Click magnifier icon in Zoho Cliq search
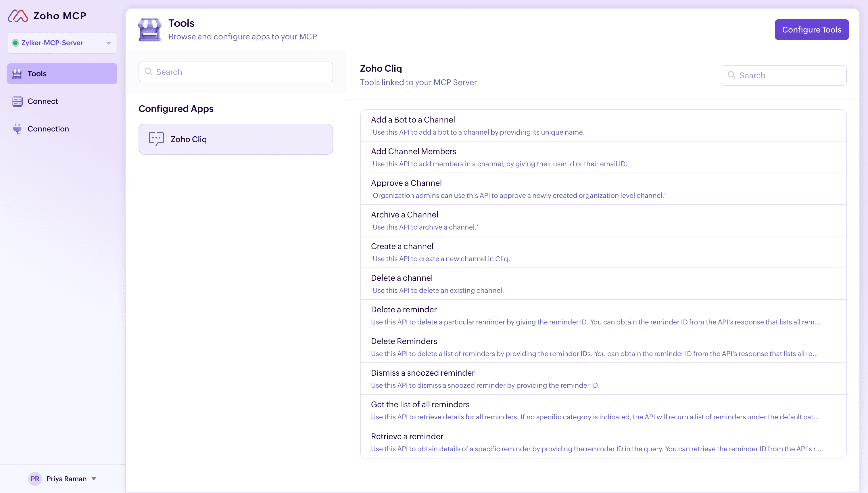 [x=731, y=75]
